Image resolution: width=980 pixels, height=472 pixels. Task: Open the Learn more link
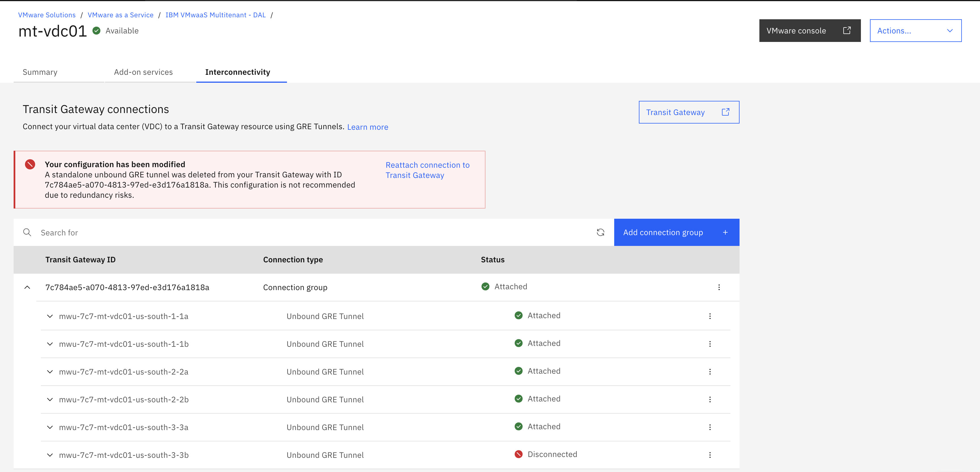coord(367,127)
